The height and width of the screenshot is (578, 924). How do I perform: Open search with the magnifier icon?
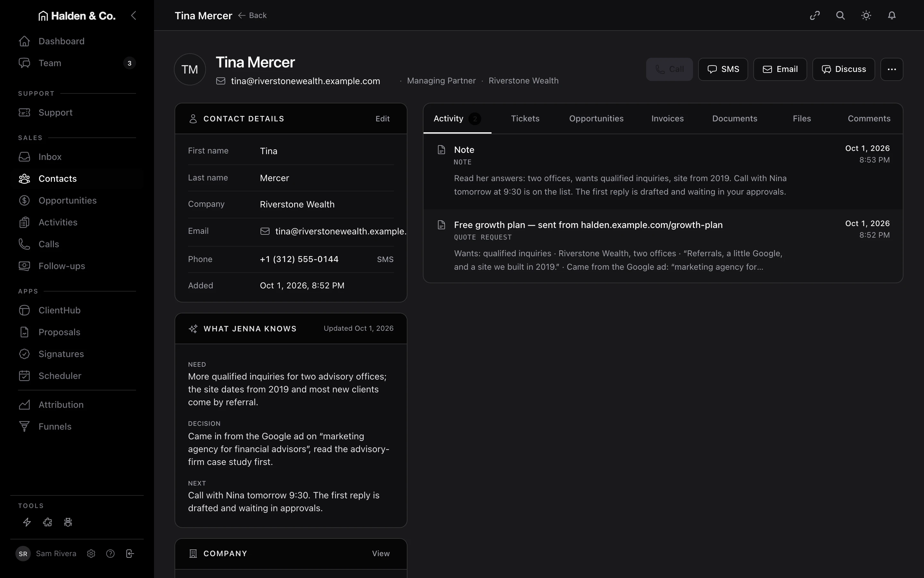coord(840,16)
